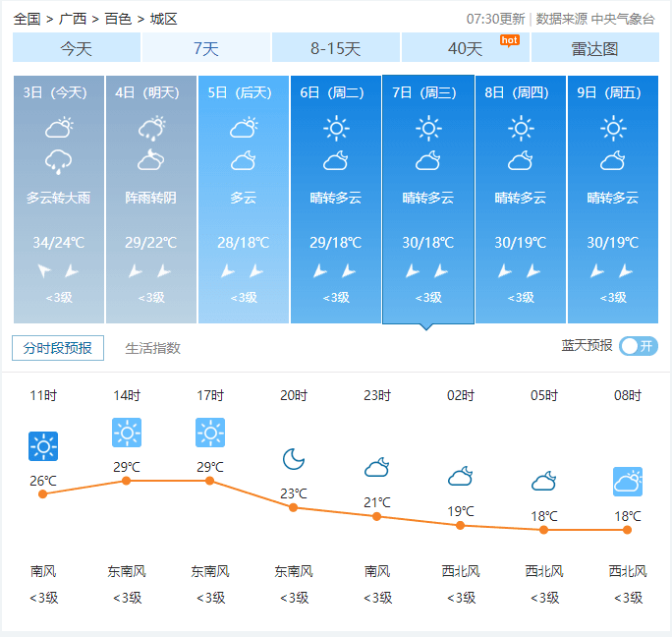Click the hot badge on 40天 tab

pos(510,40)
